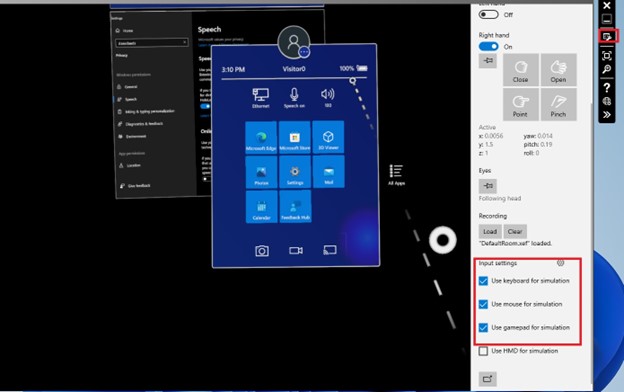The image size is (624, 392).
Task: Click the Clear recording button
Action: click(x=515, y=231)
